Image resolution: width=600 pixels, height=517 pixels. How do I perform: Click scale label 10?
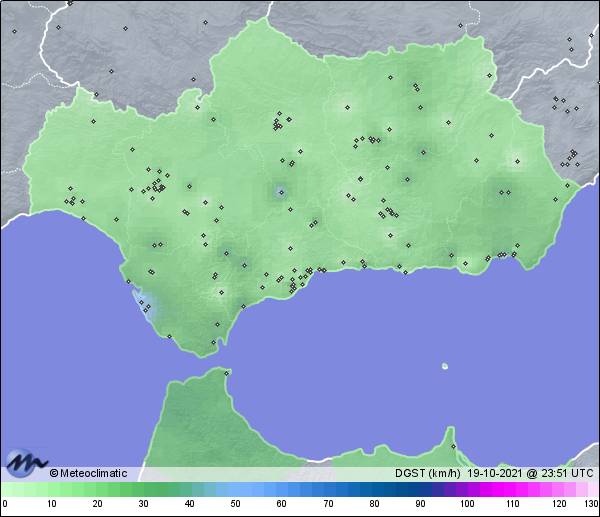point(52,504)
